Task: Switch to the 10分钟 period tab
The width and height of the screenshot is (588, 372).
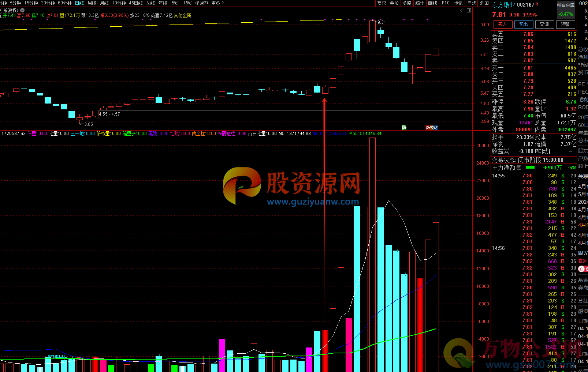Action: coord(119,3)
